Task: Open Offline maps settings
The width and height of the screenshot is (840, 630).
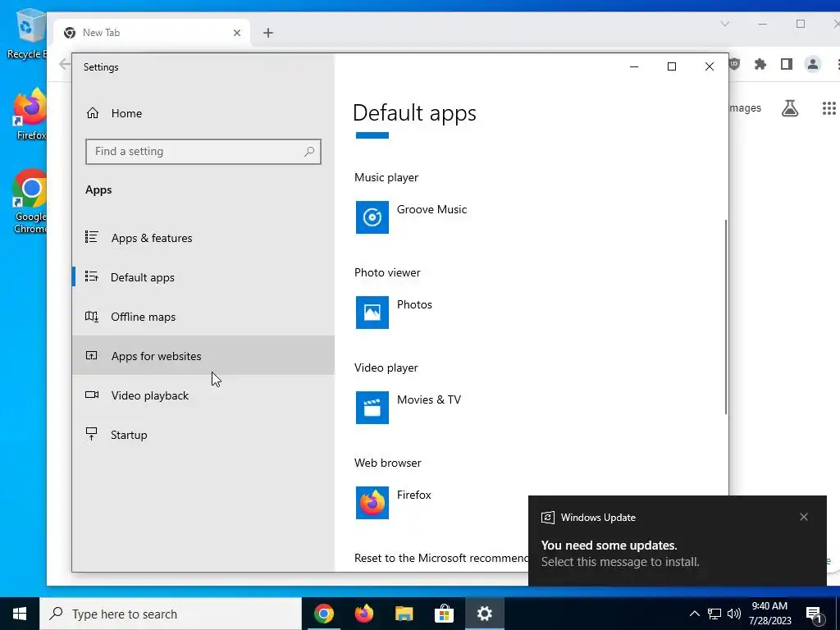Action: coord(203,317)
